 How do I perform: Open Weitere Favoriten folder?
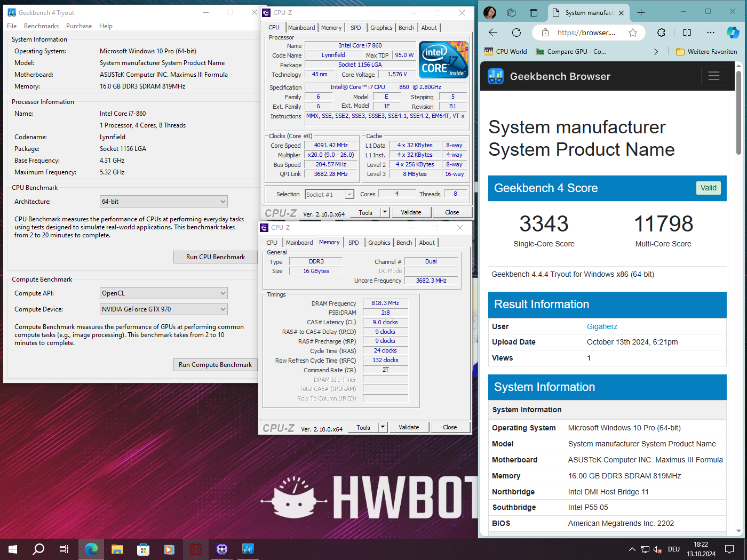click(706, 52)
